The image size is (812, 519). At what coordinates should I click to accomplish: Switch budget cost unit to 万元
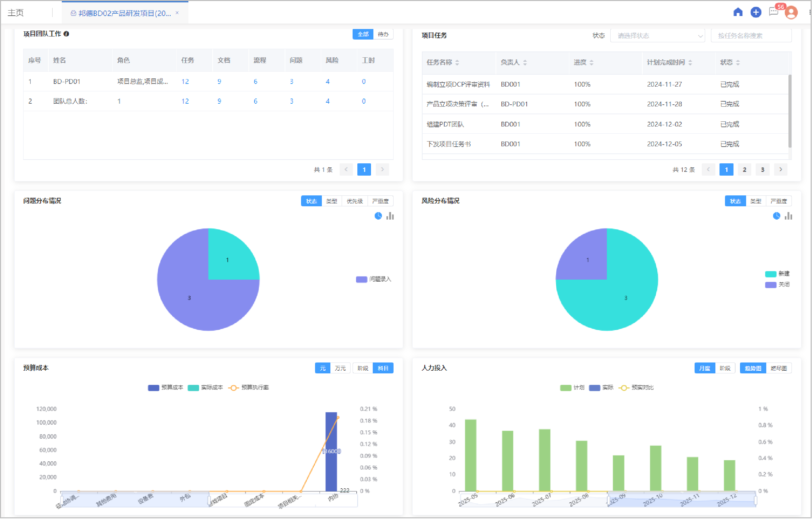pyautogui.click(x=340, y=368)
